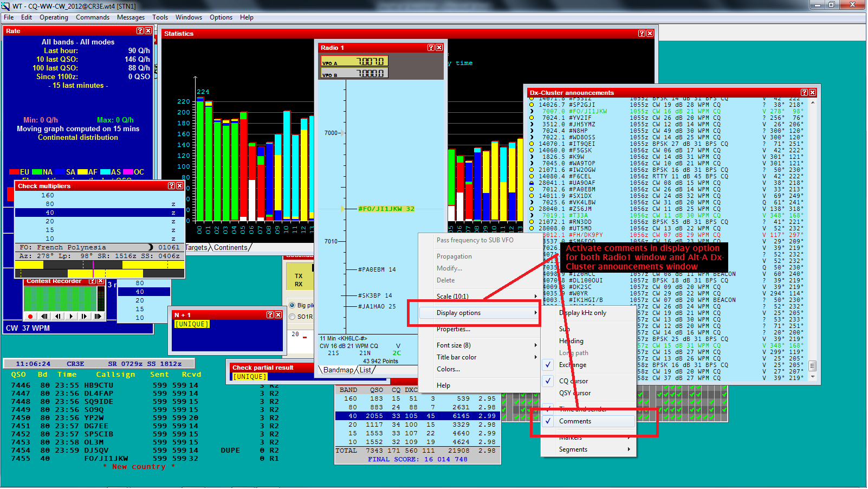Click fast-forward button in Contest Recorder
This screenshot has width=868, height=489.
(x=98, y=316)
